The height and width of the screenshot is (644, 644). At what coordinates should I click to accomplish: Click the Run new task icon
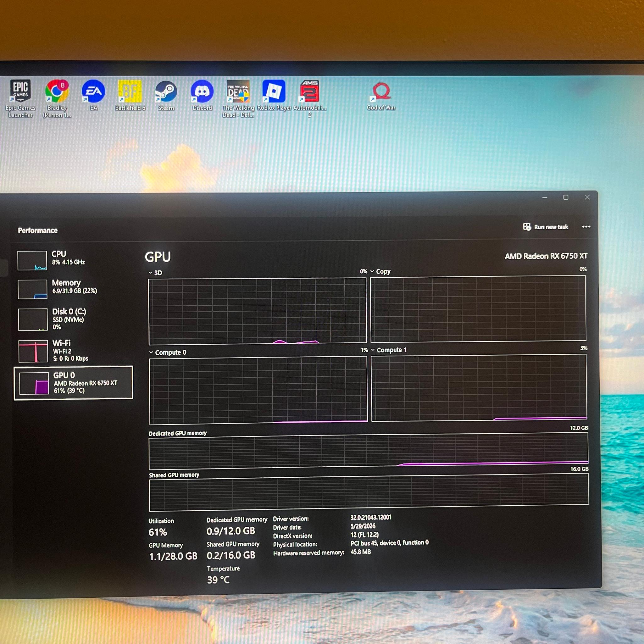(527, 227)
